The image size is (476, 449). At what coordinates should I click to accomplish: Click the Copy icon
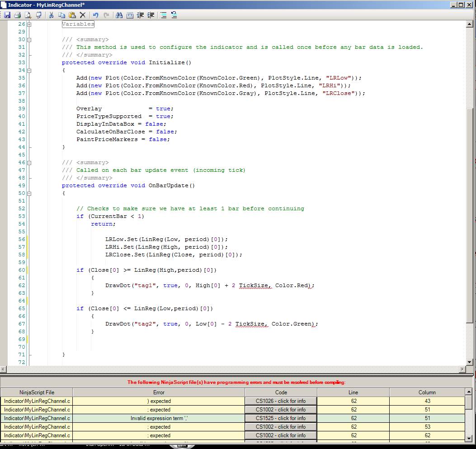point(61,15)
